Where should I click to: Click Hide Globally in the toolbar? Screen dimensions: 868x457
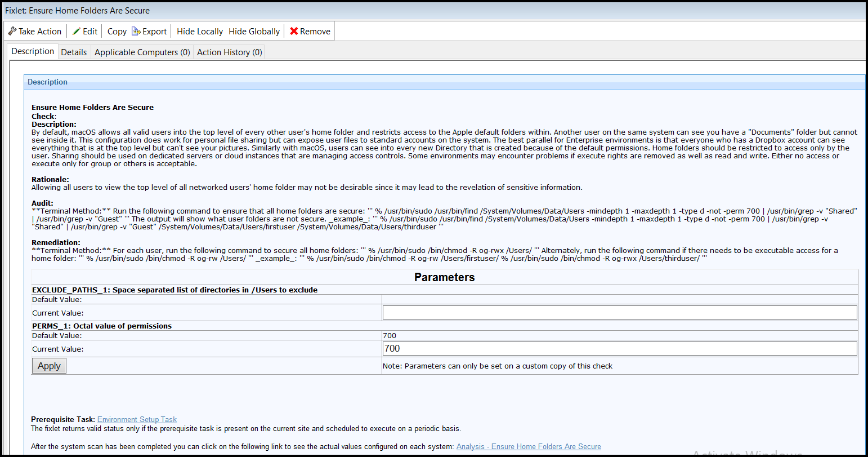point(254,32)
